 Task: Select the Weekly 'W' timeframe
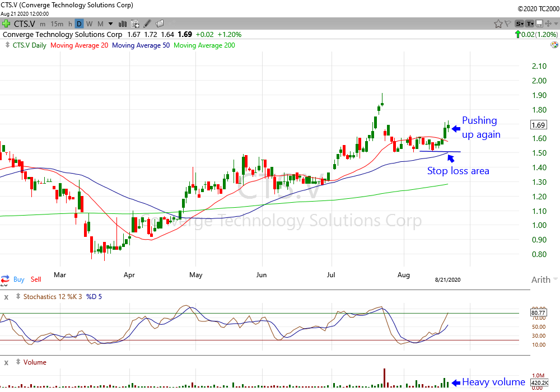(x=89, y=24)
